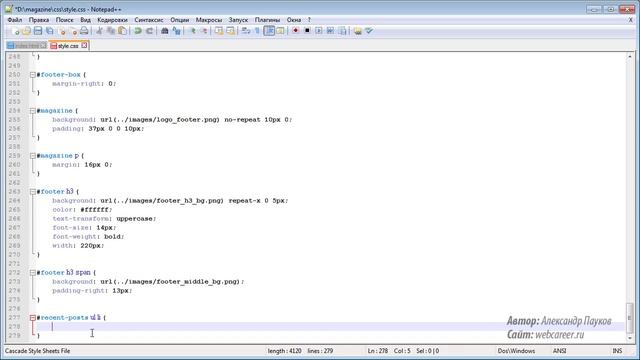Collapse the #recent-posts ul li fold
Image resolution: width=640 pixels, height=360 pixels.
tap(33, 317)
